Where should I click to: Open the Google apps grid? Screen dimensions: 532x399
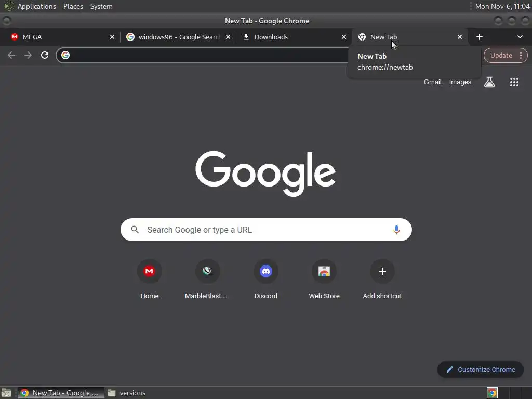pyautogui.click(x=514, y=82)
